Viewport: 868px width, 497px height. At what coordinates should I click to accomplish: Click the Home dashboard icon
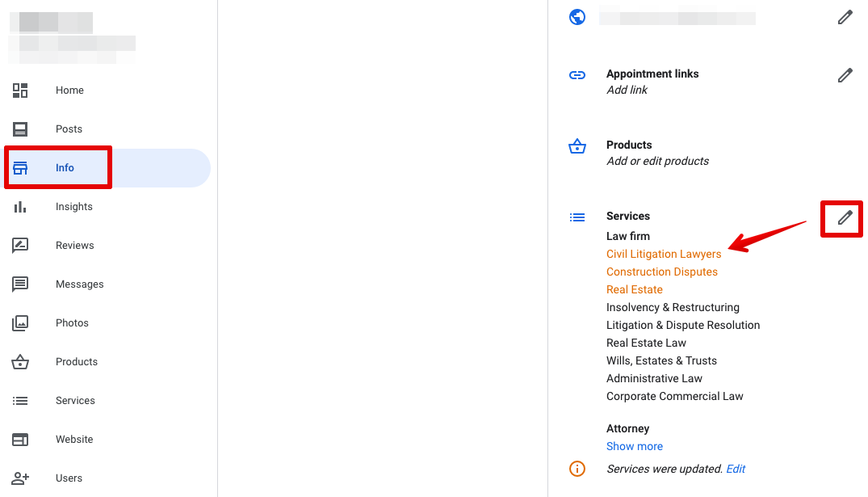20,91
